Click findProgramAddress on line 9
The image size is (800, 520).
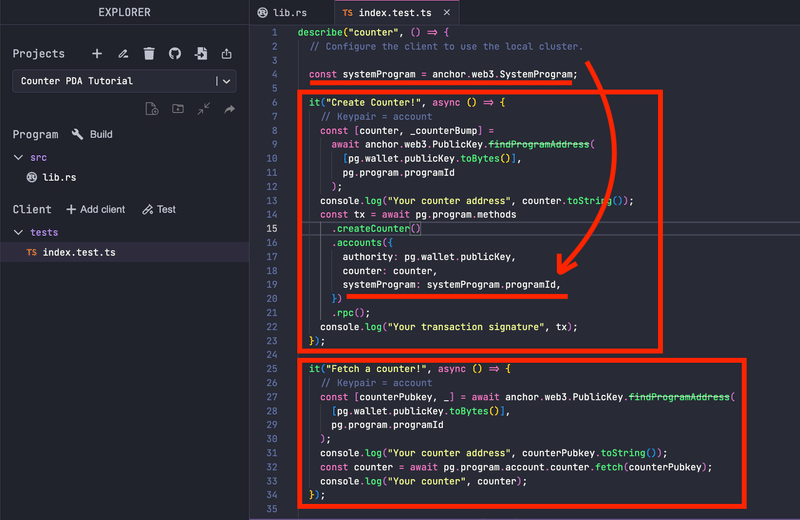pyautogui.click(x=538, y=144)
